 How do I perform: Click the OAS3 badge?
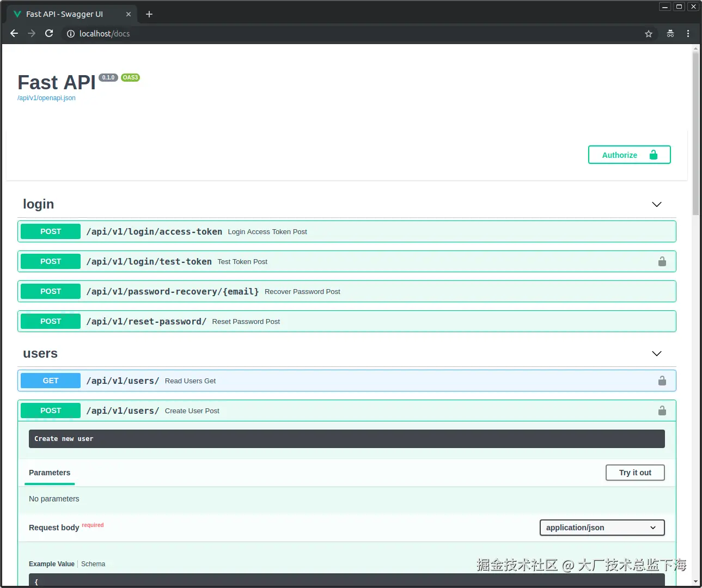(x=131, y=77)
